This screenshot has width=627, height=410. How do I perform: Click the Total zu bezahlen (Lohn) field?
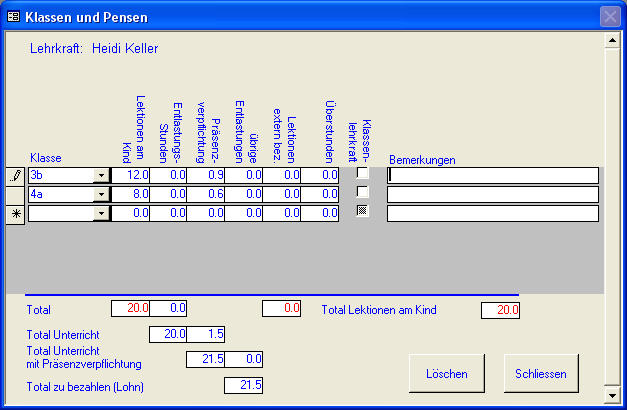click(x=244, y=385)
